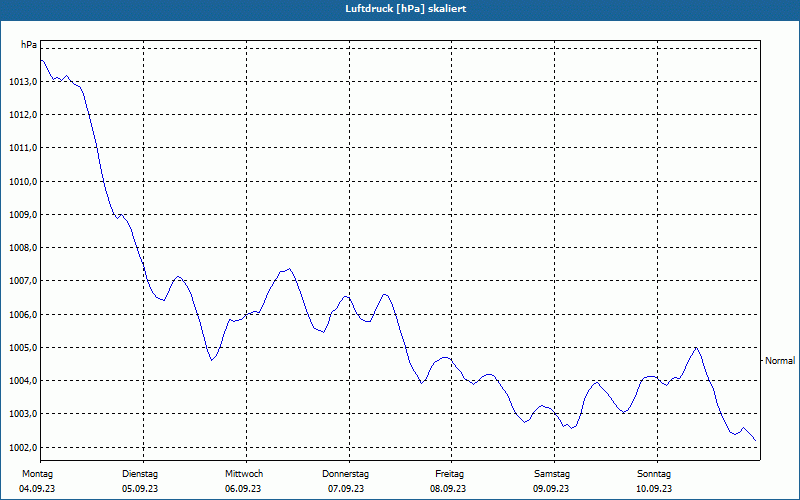Click the 1011,0 y-axis value

point(23,148)
